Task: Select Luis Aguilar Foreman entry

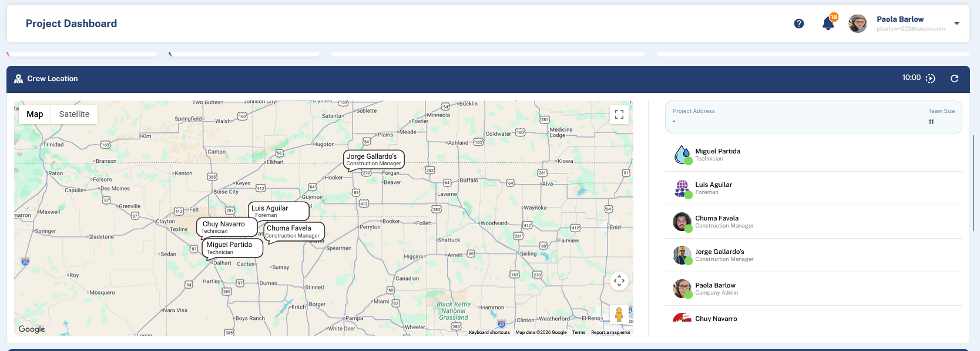Action: [x=814, y=188]
